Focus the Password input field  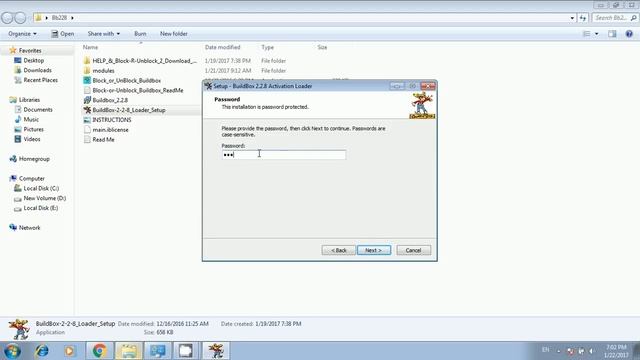click(284, 155)
